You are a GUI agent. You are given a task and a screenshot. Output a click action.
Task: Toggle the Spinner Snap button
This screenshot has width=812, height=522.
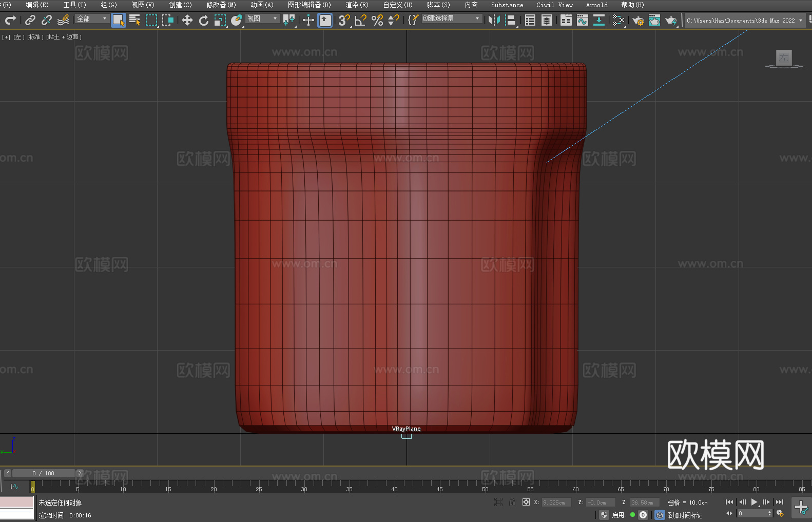[x=394, y=20]
